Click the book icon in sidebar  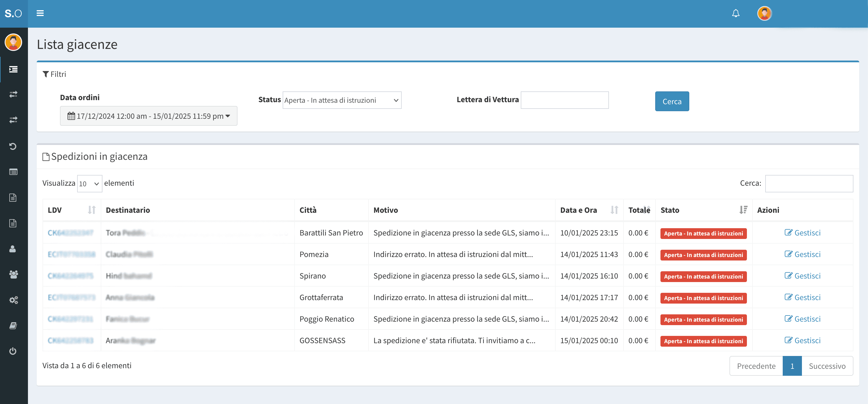(x=13, y=325)
